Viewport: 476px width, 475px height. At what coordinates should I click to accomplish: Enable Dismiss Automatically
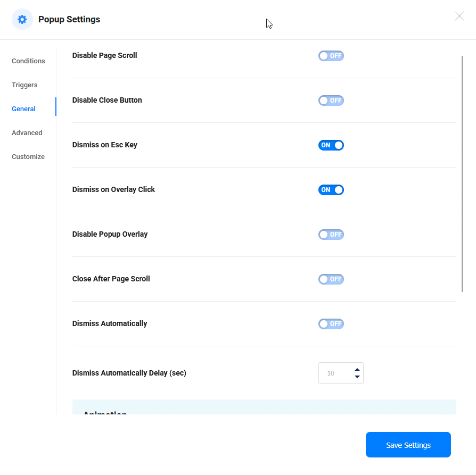(331, 323)
